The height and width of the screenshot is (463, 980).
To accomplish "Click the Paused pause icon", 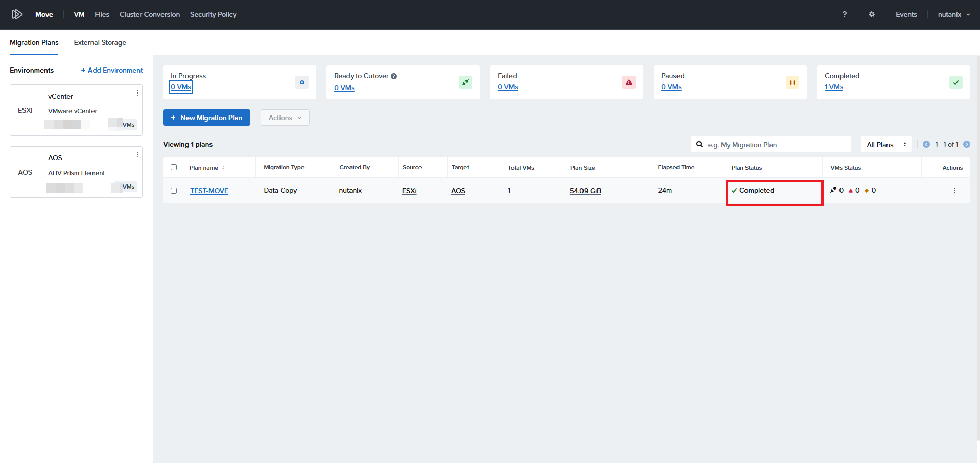I will [x=792, y=82].
